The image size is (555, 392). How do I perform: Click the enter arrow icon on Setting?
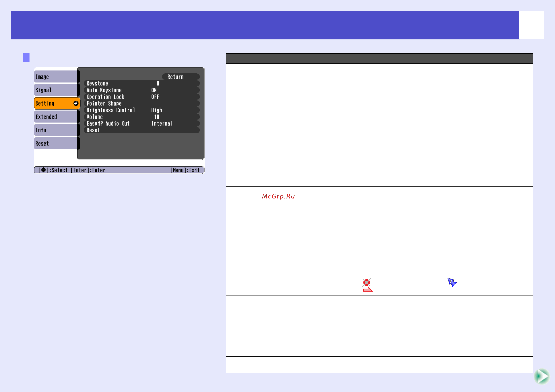pyautogui.click(x=76, y=103)
